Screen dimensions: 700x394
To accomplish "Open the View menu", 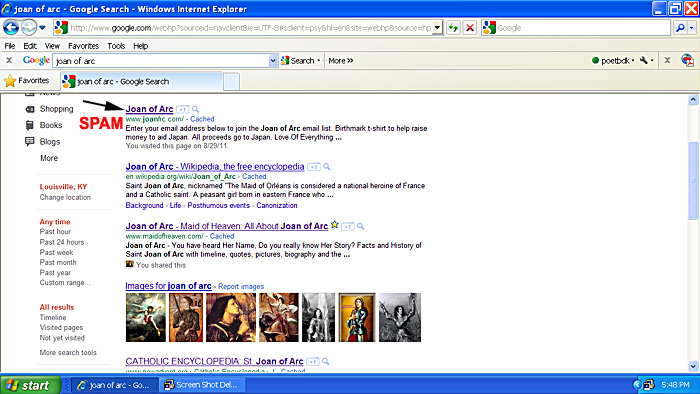I will click(x=52, y=46).
